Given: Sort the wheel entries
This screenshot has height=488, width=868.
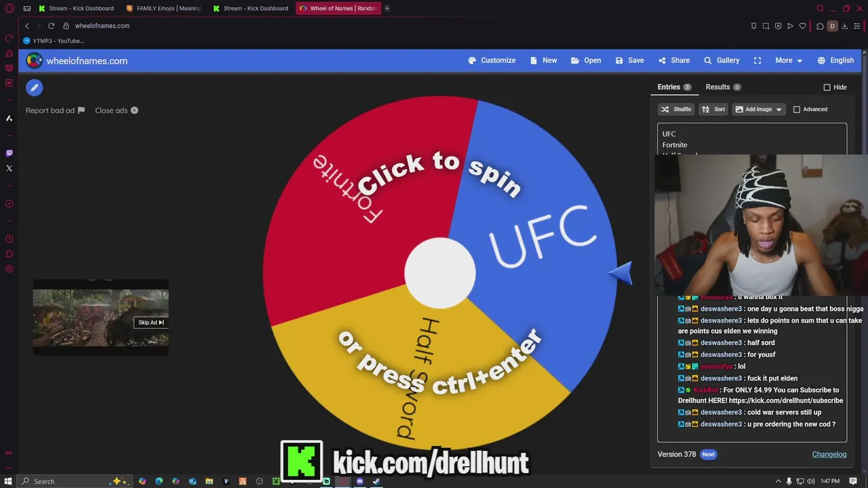Looking at the screenshot, I should 713,109.
